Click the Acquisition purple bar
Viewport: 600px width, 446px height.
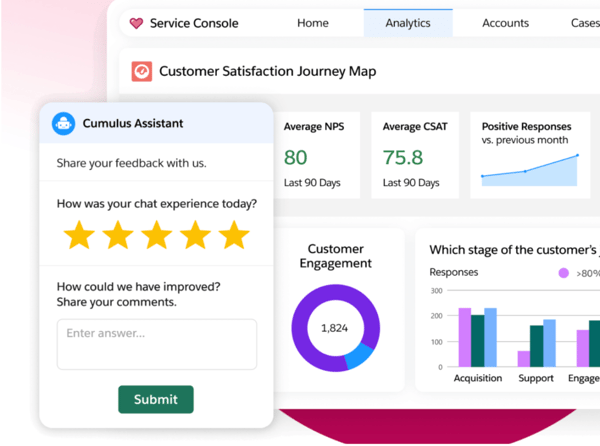point(465,337)
